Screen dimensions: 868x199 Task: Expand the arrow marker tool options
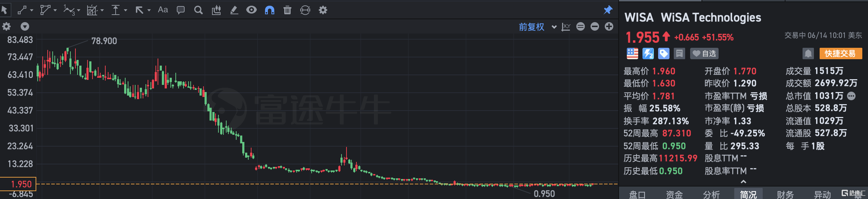(x=149, y=10)
